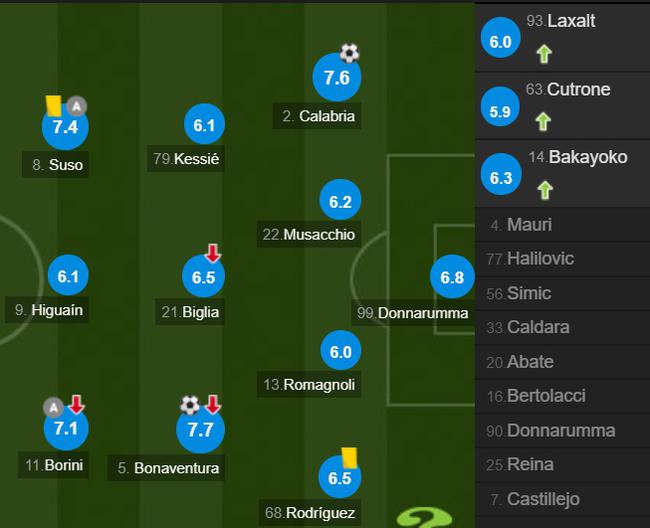Select Higuaín's 6.1 rating bubble
Viewport: 650px width, 528px height.
[x=68, y=276]
